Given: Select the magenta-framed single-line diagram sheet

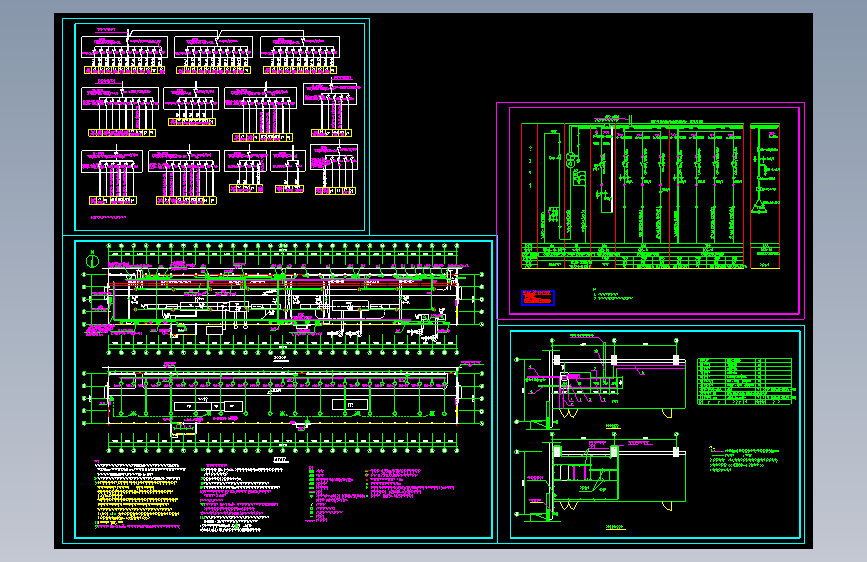Looking at the screenshot, I should coord(650,211).
